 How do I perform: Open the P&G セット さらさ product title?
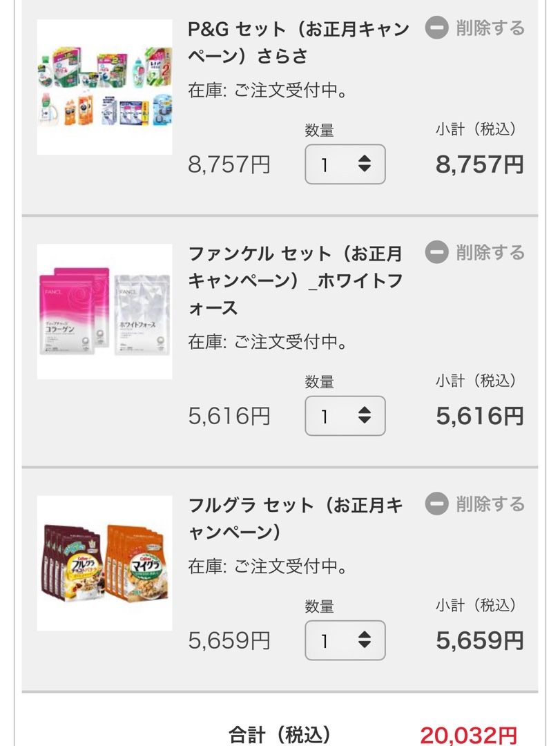tap(298, 42)
